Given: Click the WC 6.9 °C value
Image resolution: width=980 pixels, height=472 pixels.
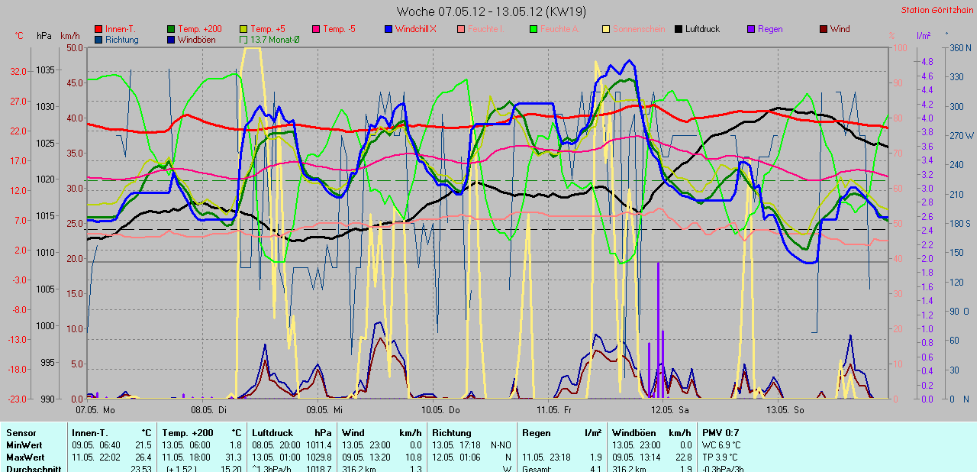Looking at the screenshot, I should [720, 445].
